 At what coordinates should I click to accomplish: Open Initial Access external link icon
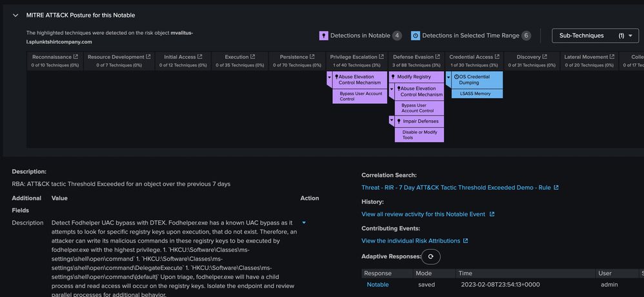(199, 57)
